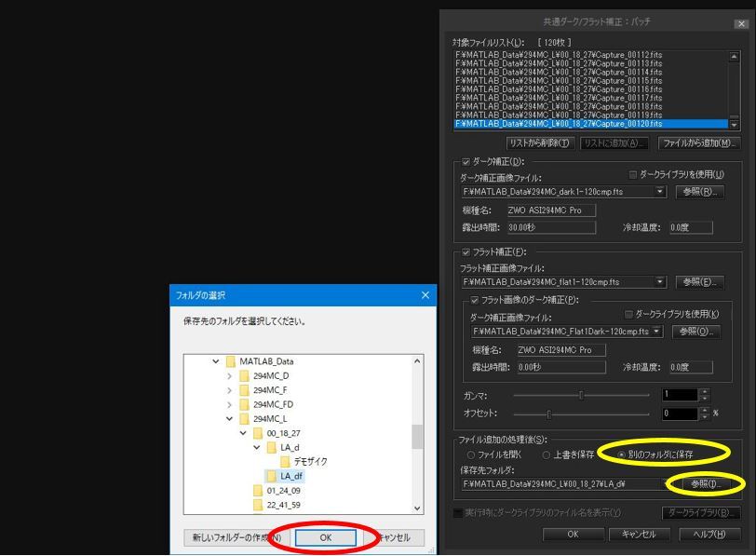Decrease offset value with down stepper
This screenshot has height=556, width=756.
pyautogui.click(x=705, y=416)
